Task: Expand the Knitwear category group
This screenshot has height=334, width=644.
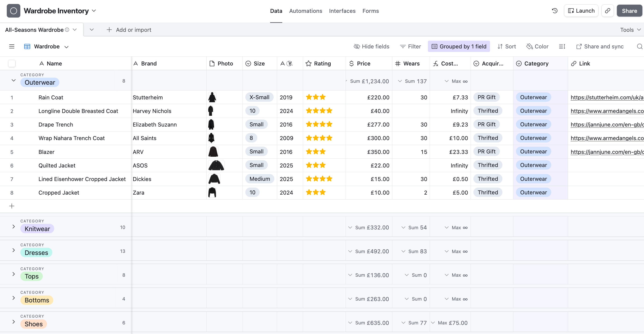Action: 14,227
